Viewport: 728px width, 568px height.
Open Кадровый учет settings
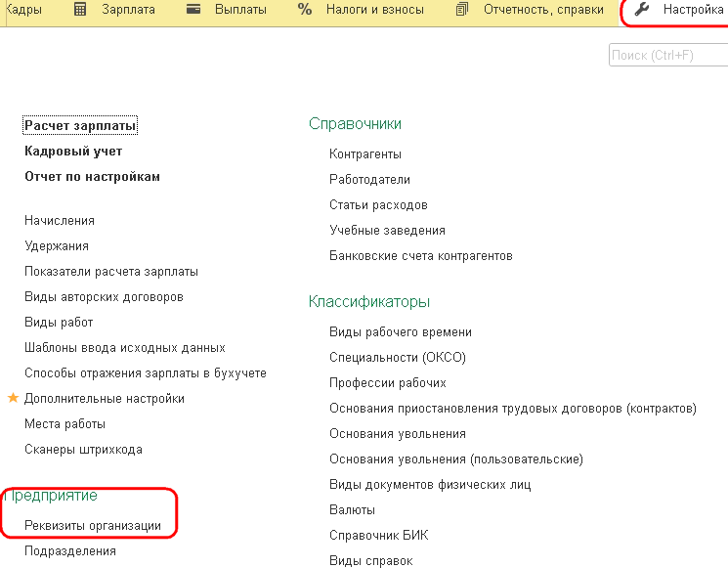point(73,151)
